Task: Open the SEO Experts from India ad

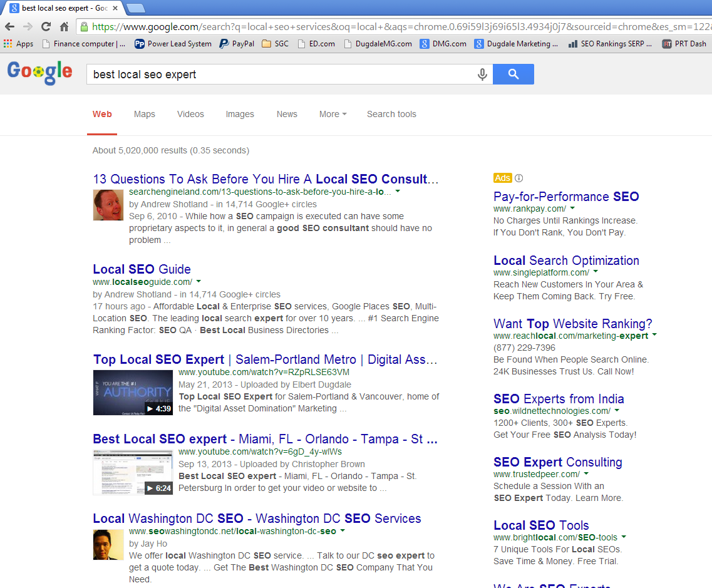Action: (x=559, y=399)
